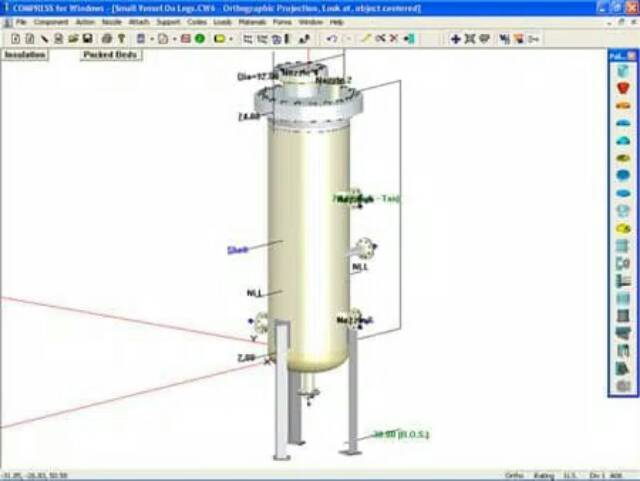Viewport: 640px width, 481px height.
Task: Click the red document toolbar icon
Action: click(185, 39)
